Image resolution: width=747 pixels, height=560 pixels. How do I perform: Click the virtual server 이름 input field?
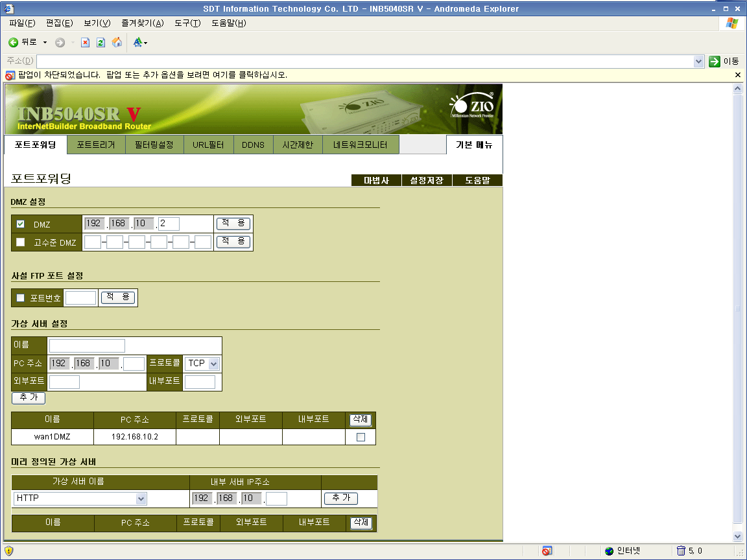tap(87, 345)
